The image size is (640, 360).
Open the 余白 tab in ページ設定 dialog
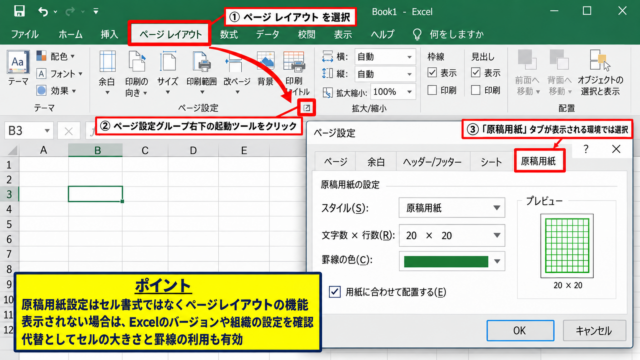point(376,162)
